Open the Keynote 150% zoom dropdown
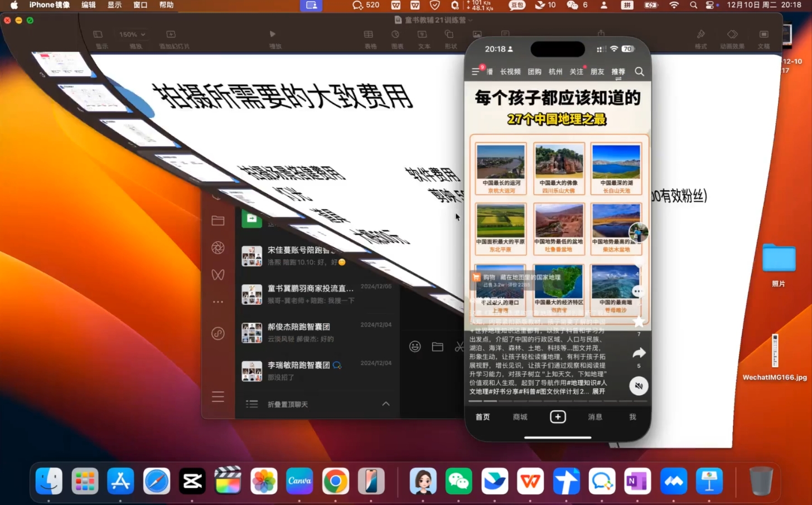This screenshot has width=812, height=505. point(132,35)
